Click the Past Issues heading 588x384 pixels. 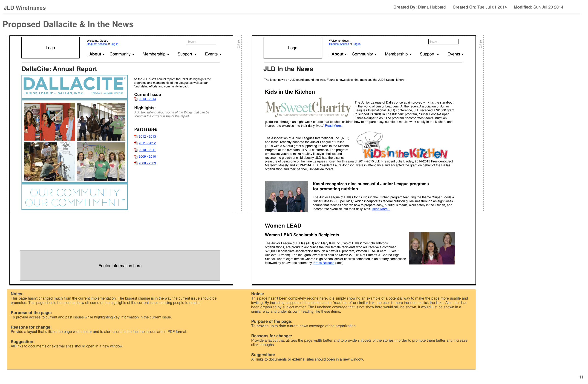tap(146, 129)
